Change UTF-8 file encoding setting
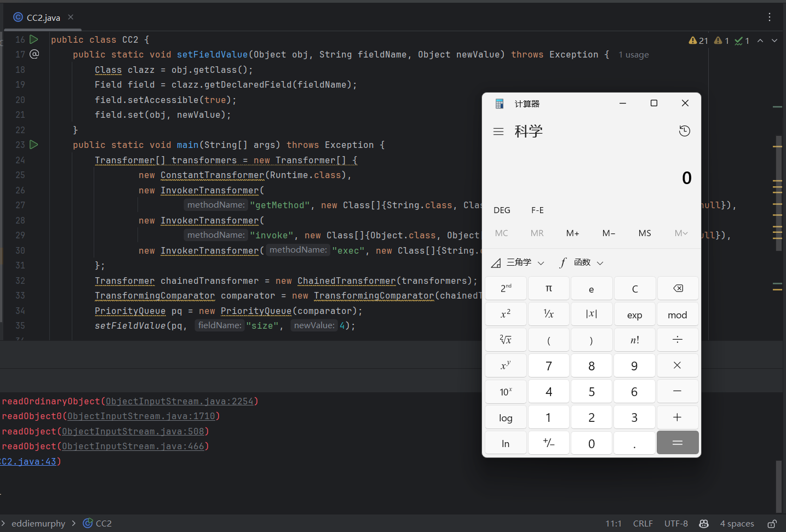Screen dimensions: 786x532 pos(676,524)
